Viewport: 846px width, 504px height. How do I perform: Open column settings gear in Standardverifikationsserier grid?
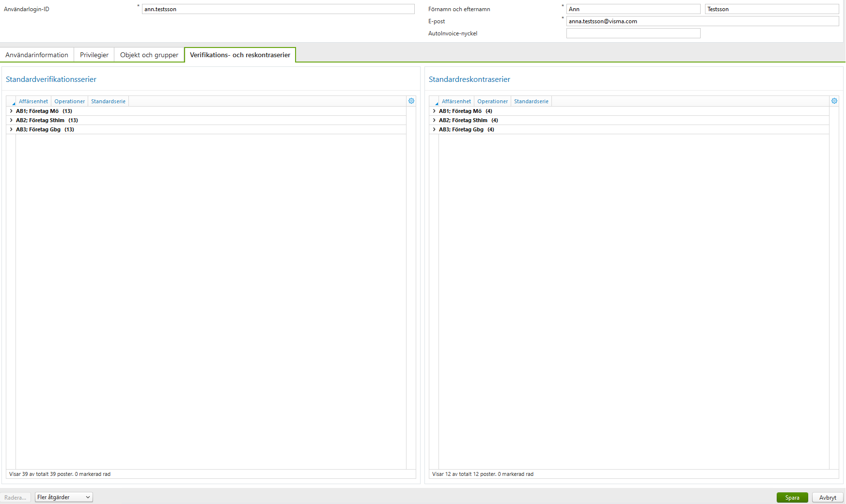pos(411,101)
